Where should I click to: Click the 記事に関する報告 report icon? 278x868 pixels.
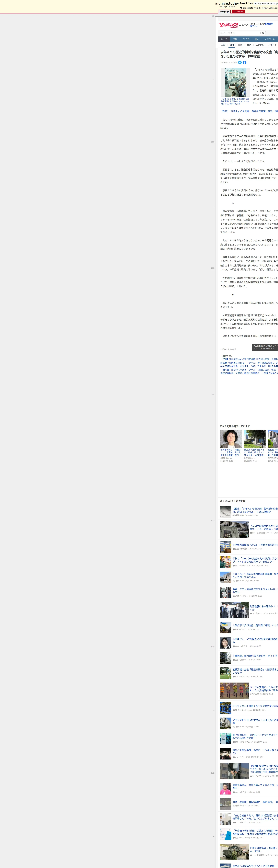221,349
